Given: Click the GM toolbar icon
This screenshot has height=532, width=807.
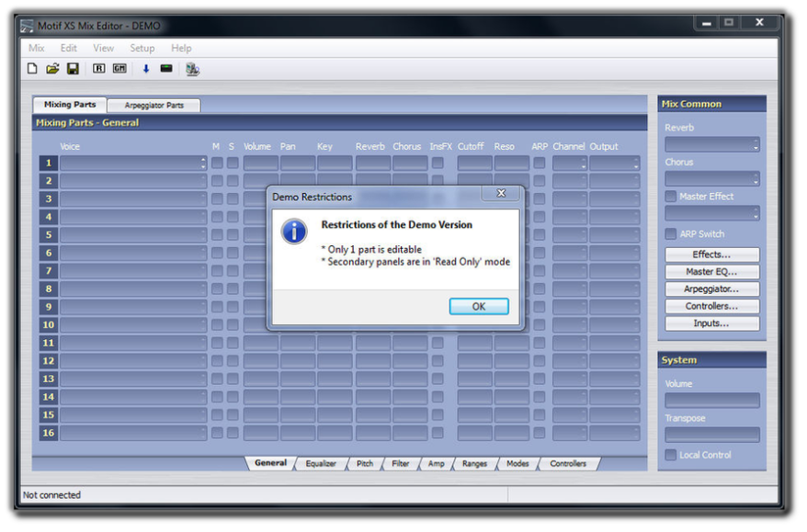Looking at the screenshot, I should [119, 68].
